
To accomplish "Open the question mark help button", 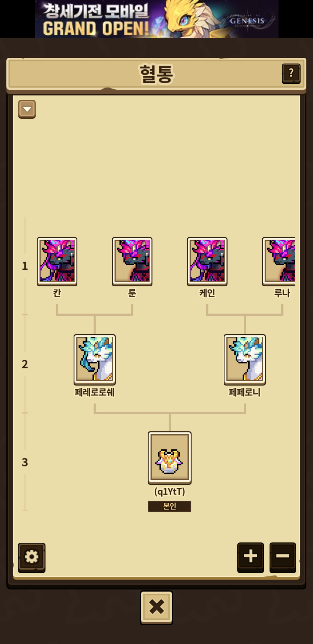I will click(x=291, y=73).
